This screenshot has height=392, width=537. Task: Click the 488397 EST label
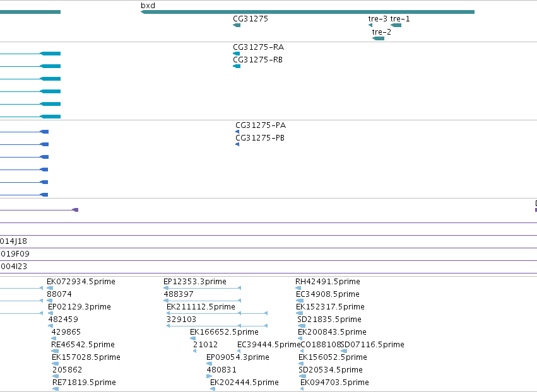coord(179,294)
